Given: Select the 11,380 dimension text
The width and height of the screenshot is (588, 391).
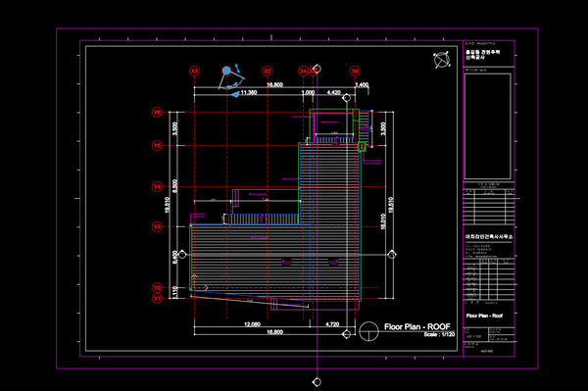Looking at the screenshot, I should pyautogui.click(x=249, y=92).
